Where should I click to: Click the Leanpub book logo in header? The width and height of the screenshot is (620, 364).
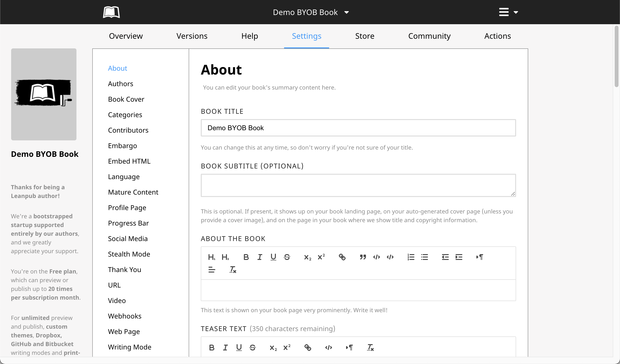pos(111,12)
